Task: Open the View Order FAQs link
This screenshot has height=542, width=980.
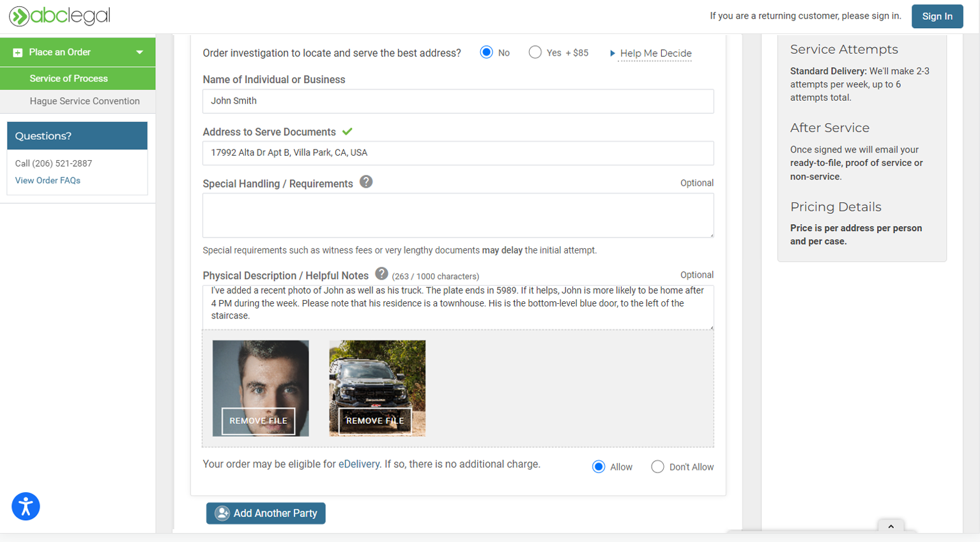Action: [x=48, y=181]
